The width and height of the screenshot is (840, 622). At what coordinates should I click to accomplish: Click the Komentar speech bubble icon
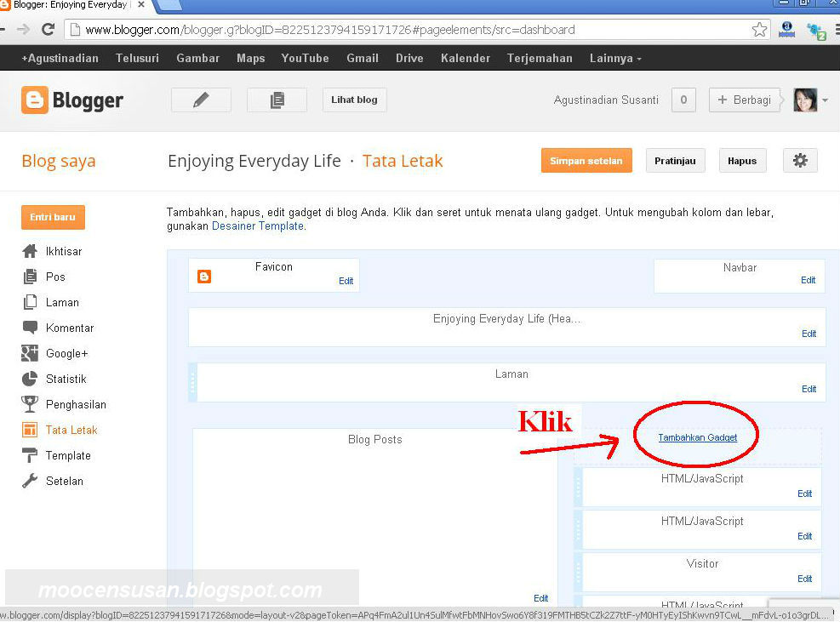(30, 328)
